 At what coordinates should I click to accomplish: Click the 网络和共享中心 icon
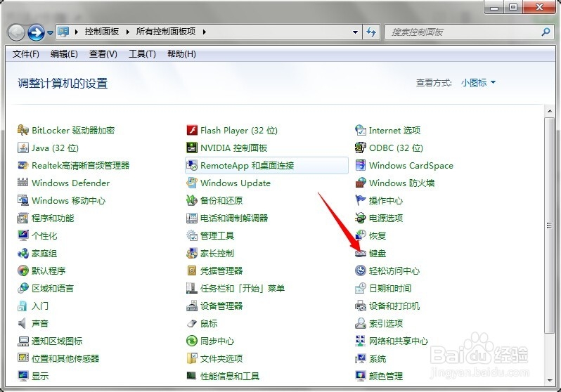tap(360, 341)
